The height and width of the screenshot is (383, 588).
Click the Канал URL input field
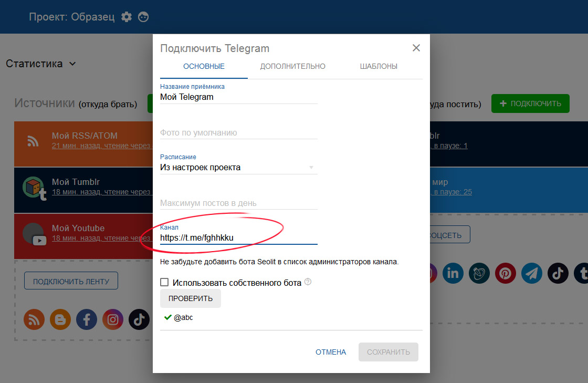238,238
